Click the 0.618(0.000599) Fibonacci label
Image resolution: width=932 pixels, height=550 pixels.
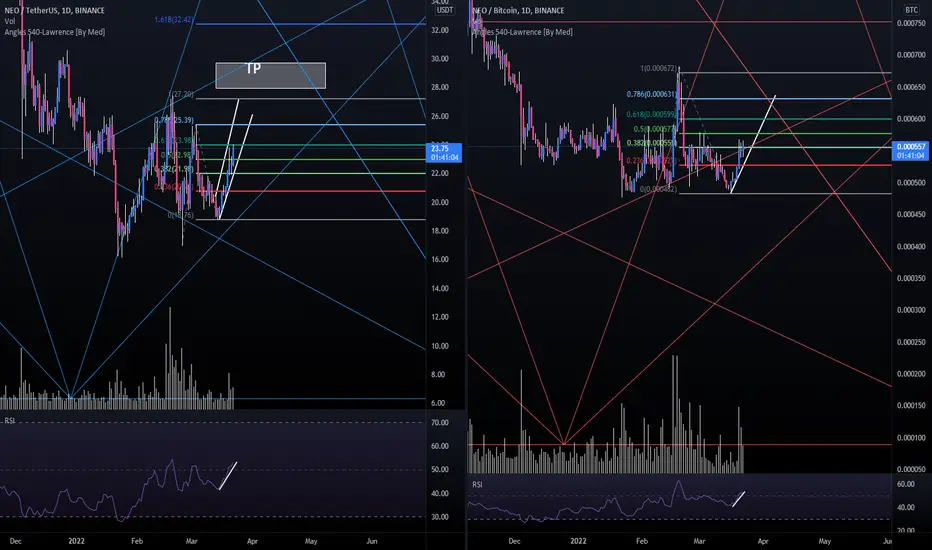click(651, 114)
